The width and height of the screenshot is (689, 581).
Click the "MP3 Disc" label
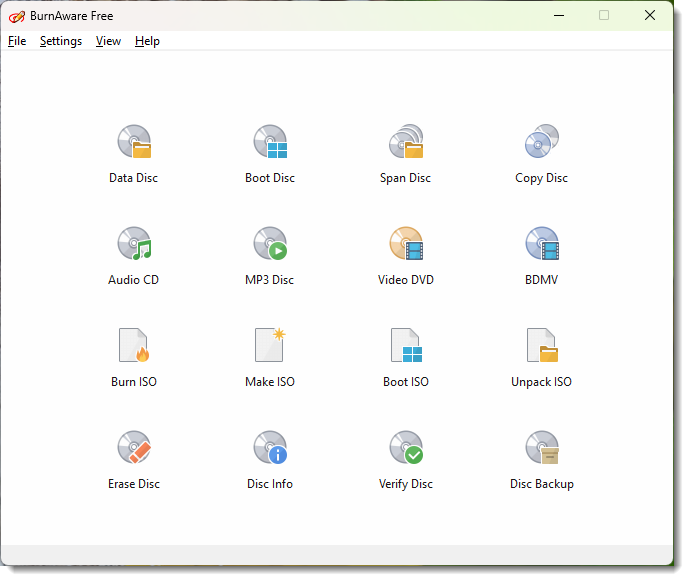(270, 280)
